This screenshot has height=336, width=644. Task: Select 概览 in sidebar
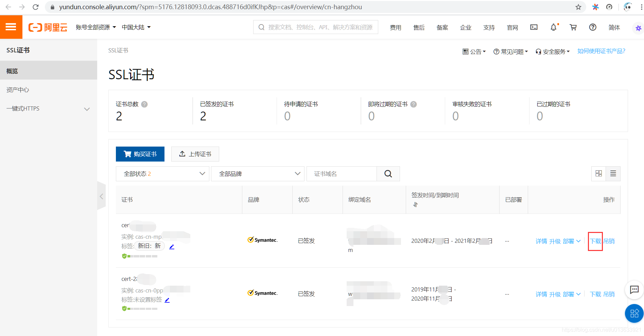tap(48, 71)
